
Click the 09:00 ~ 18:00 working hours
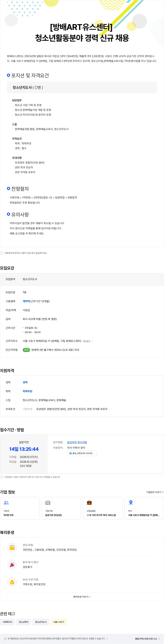coord(32,332)
